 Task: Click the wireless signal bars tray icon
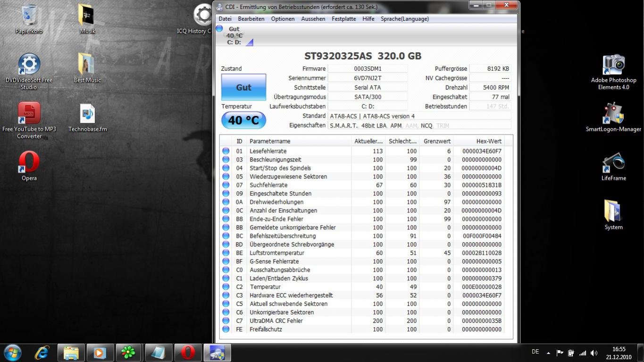point(583,353)
